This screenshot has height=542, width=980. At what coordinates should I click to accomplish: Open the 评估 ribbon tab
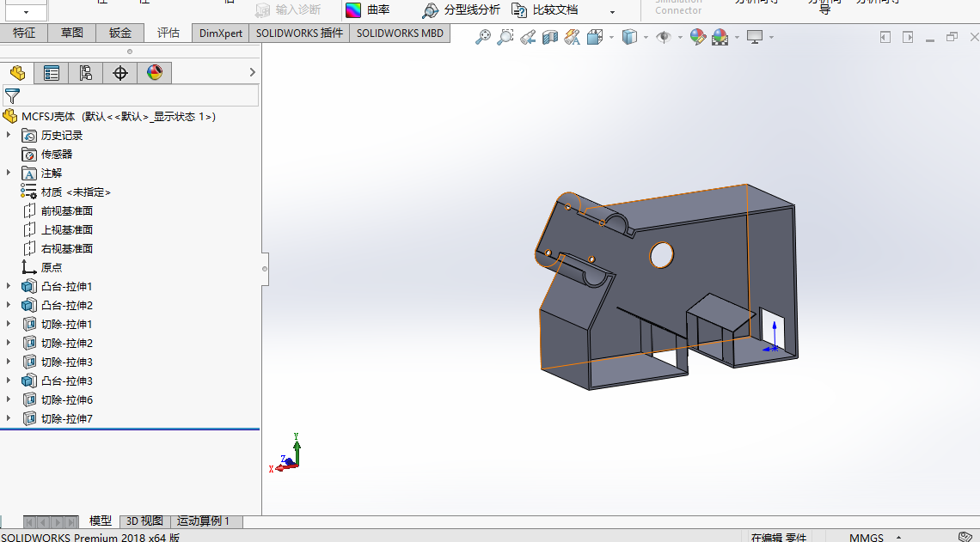click(x=168, y=33)
